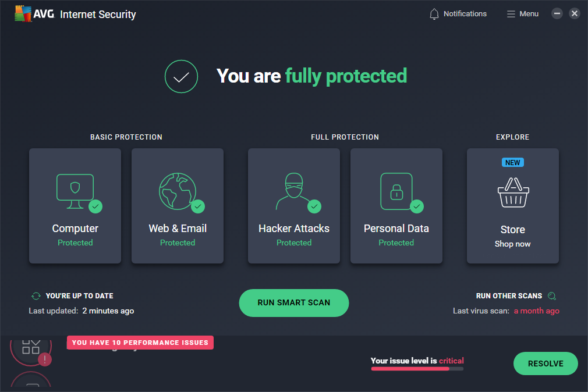Click the Computer Protected label text
Screen dimensions: 588x392
pos(75,243)
